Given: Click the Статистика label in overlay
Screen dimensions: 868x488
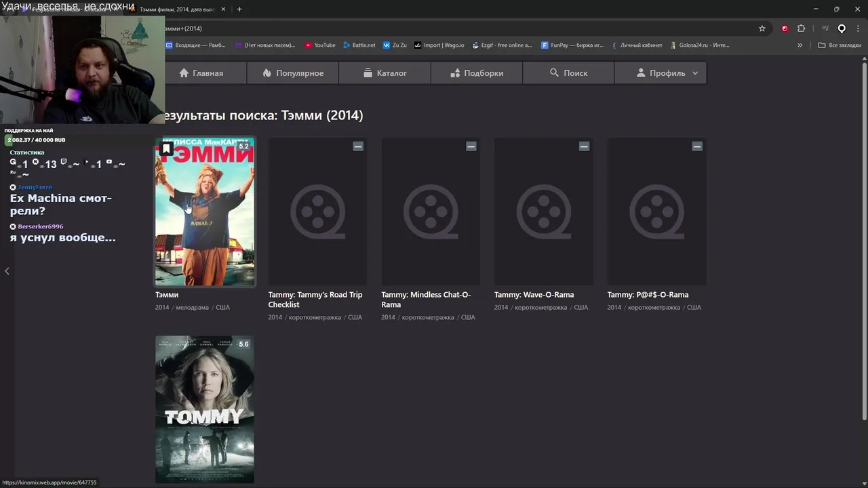Looking at the screenshot, I should click(27, 152).
